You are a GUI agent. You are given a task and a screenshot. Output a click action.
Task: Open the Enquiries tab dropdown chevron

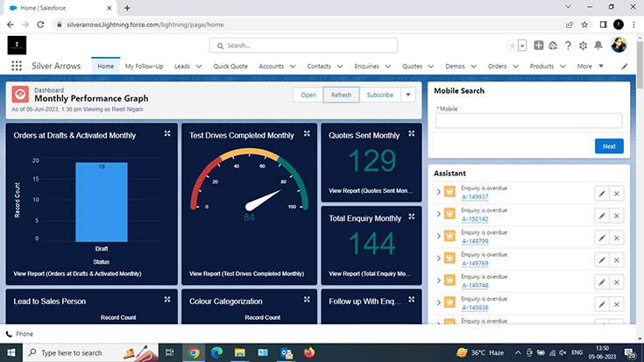tap(387, 66)
